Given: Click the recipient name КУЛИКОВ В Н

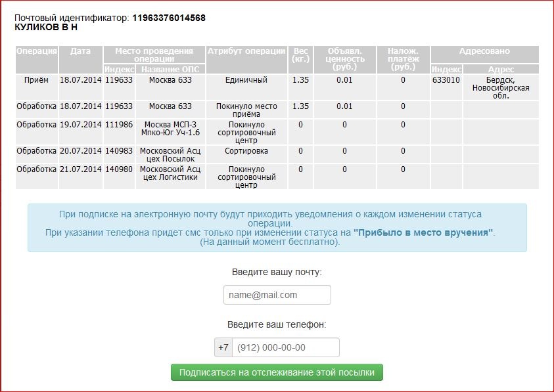Looking at the screenshot, I should [x=46, y=28].
